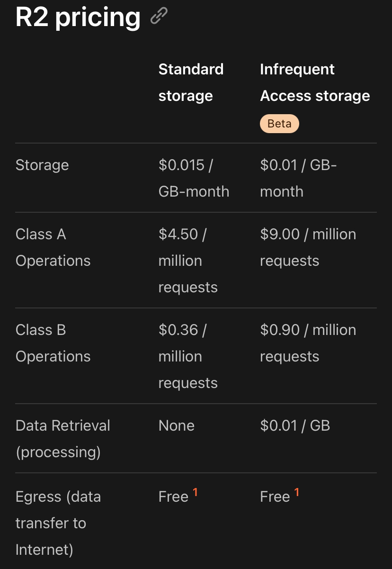Click the Class A Operations row label

tap(53, 247)
